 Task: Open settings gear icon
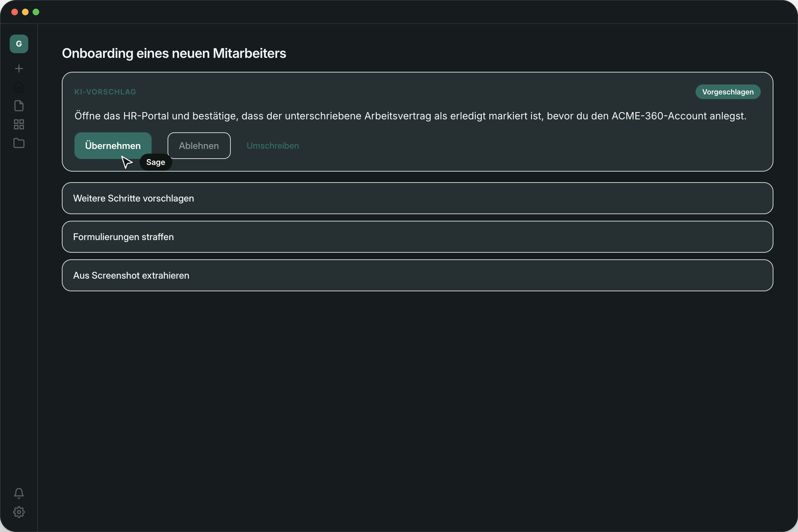click(x=19, y=512)
